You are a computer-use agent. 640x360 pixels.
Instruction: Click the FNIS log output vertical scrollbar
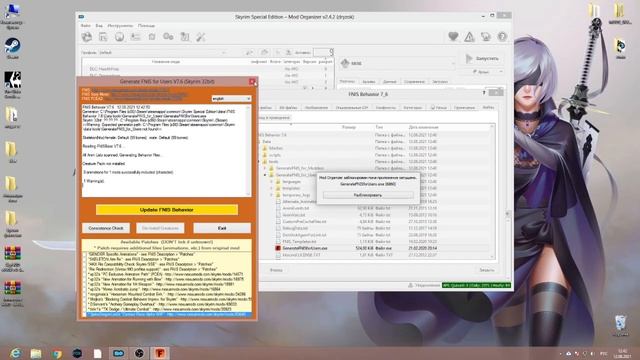click(249, 151)
